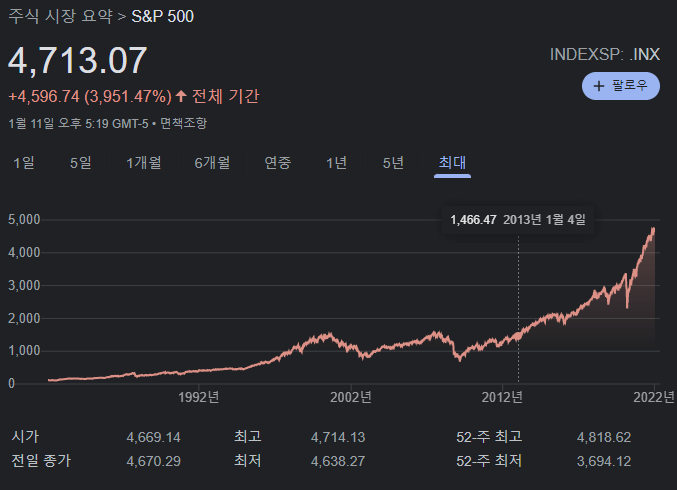Click the 3,000 y-axis label
Screen dimensions: 677x490
pyautogui.click(x=24, y=285)
